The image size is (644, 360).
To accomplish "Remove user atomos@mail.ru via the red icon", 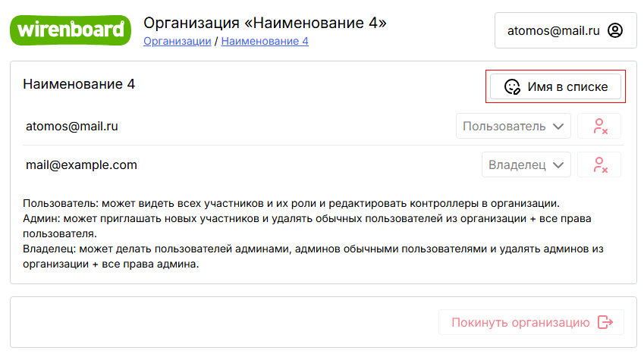I will tap(599, 126).
